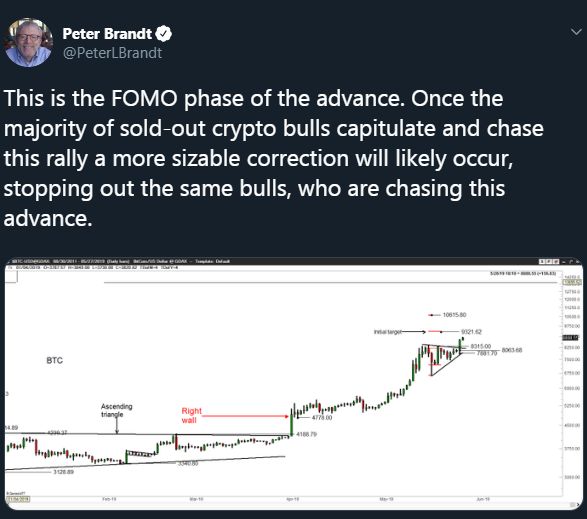Select the 'Initial target' arrow label
587x519 pixels.
click(388, 331)
